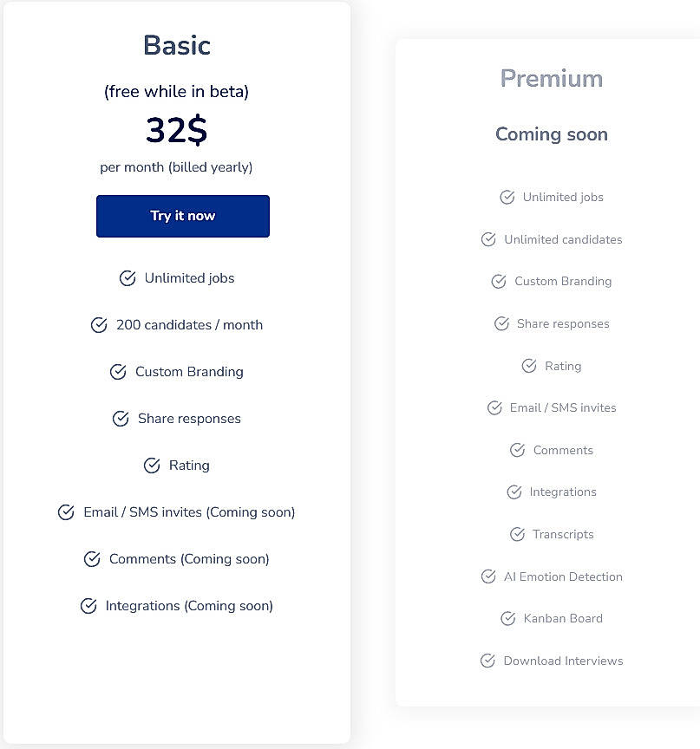The image size is (700, 749).
Task: Click the "Try it now" button
Action: [x=182, y=216]
